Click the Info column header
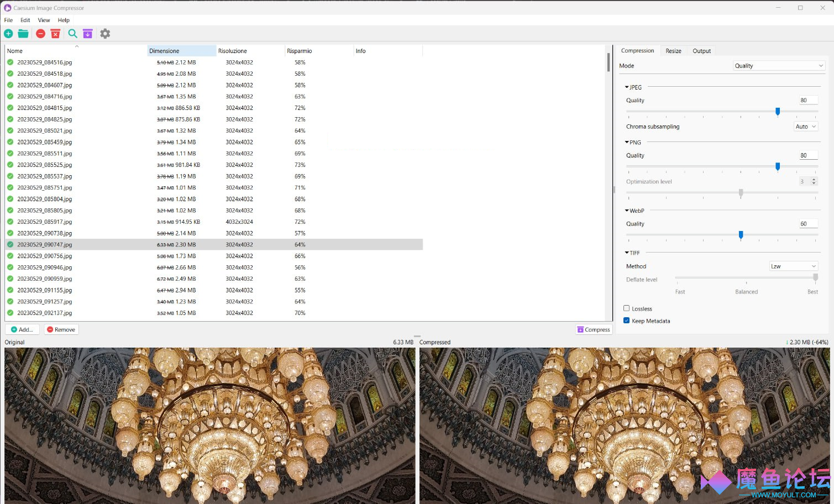This screenshot has width=834, height=504. coord(388,51)
